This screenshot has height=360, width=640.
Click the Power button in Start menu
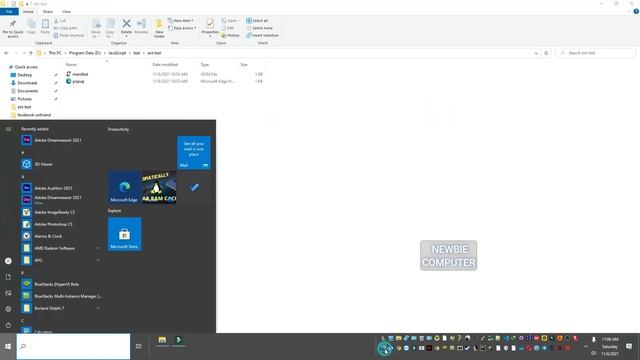click(x=8, y=325)
